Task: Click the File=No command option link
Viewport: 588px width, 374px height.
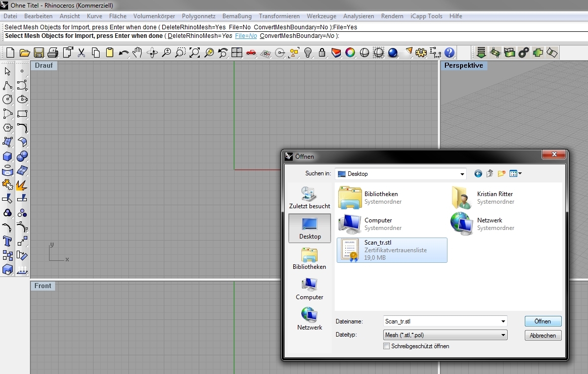Action: pyautogui.click(x=246, y=36)
